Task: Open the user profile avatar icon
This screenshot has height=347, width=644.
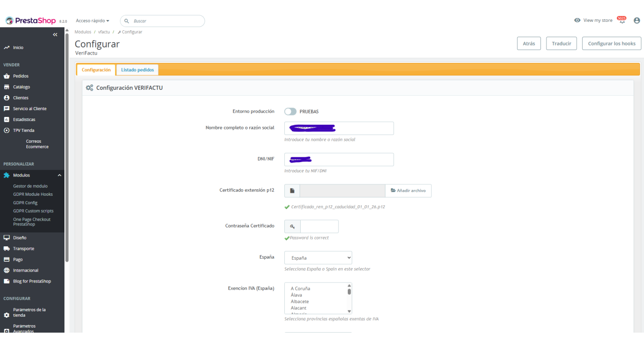Action: click(637, 20)
